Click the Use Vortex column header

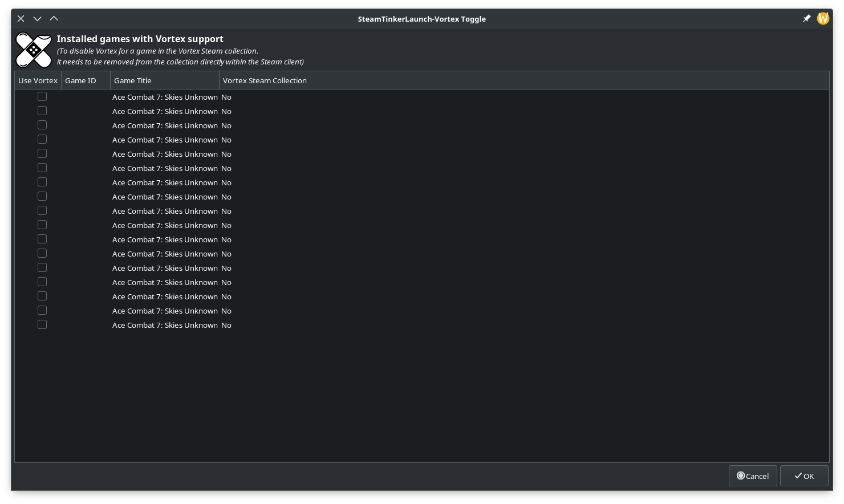38,80
